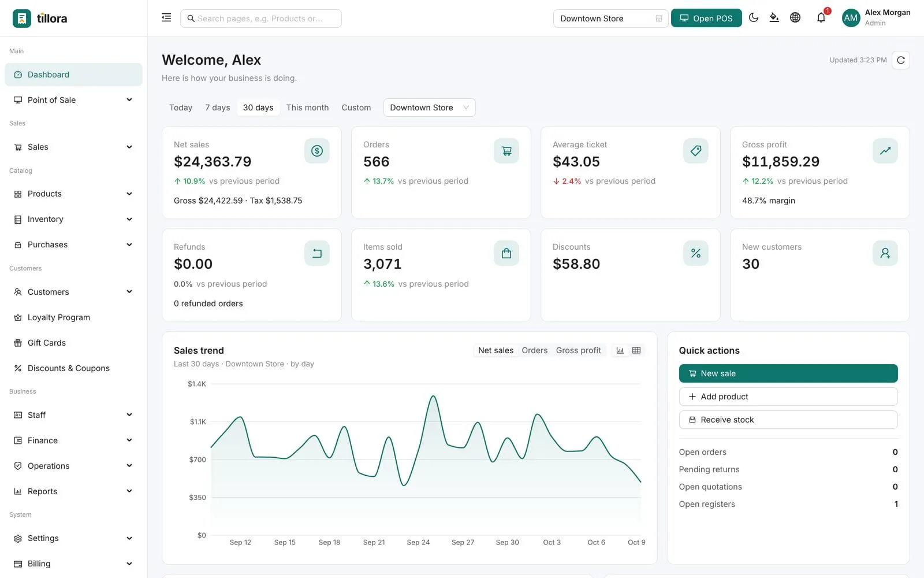
Task: Select the 7 days period tab
Action: tap(218, 108)
